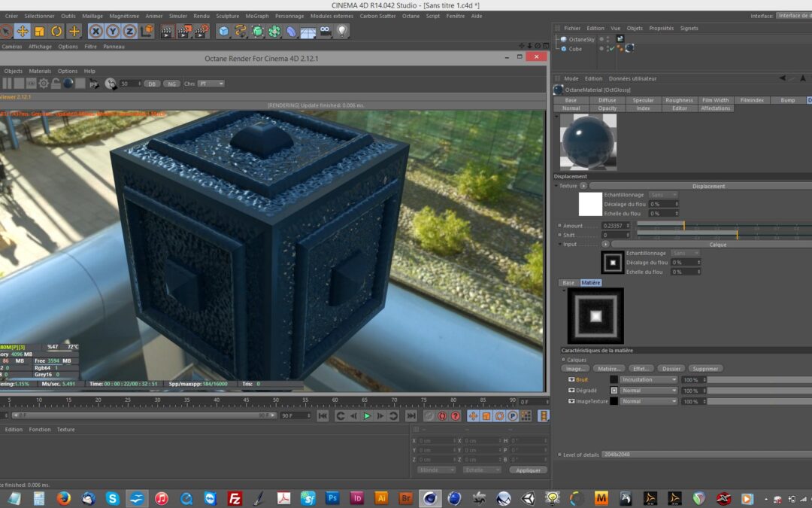Click the light bulb Light object icon
Viewport: 812px width, 508px height.
point(342,31)
